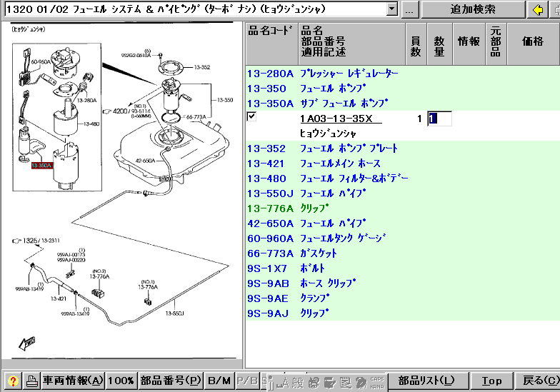Click the help question mark icon

[x=13, y=381]
